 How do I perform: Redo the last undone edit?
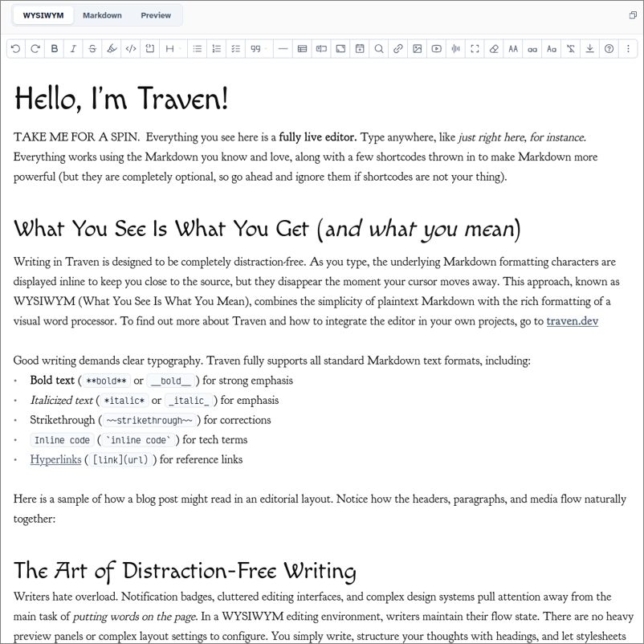click(35, 49)
